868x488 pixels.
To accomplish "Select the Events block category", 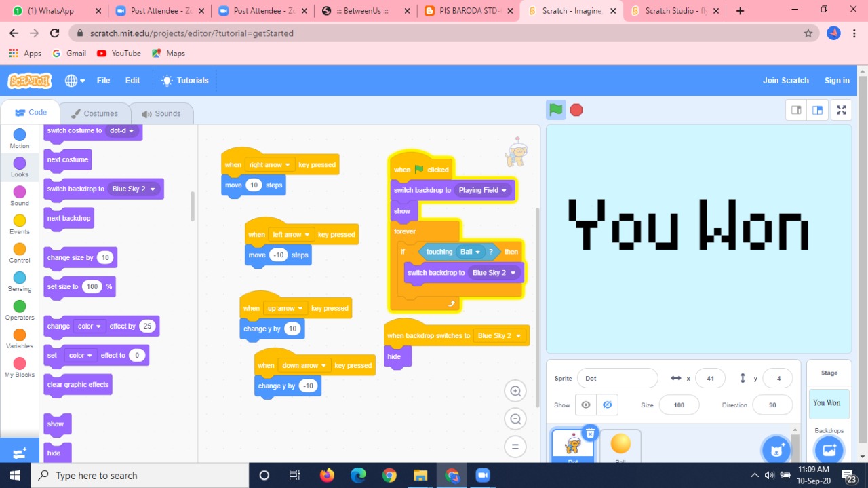I will [x=19, y=225].
